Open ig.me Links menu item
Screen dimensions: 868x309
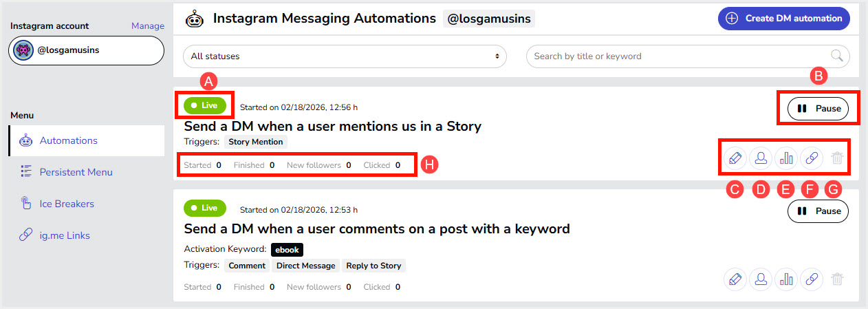click(65, 235)
